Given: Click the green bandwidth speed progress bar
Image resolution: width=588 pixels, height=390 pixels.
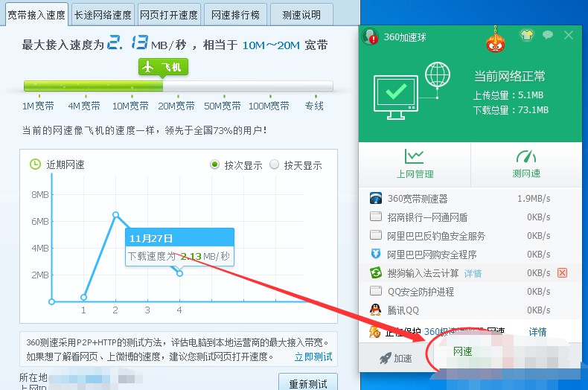Looking at the screenshot, I should point(93,86).
